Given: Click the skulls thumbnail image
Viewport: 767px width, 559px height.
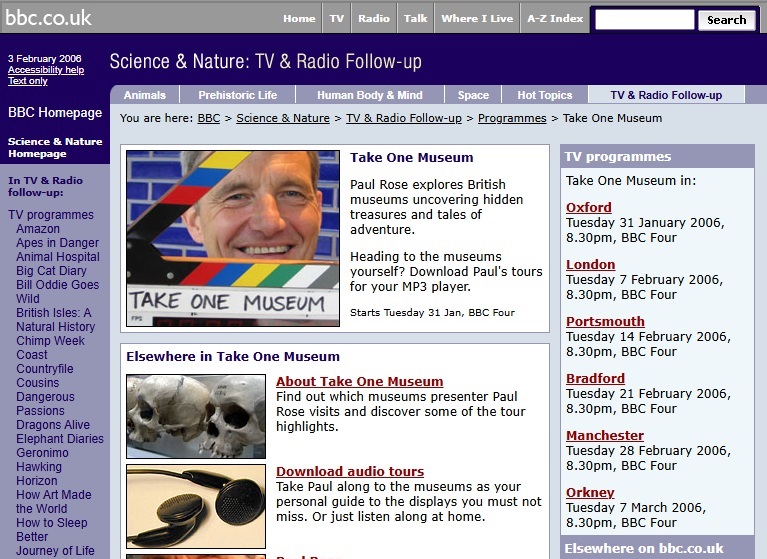Looking at the screenshot, I should click(x=196, y=416).
